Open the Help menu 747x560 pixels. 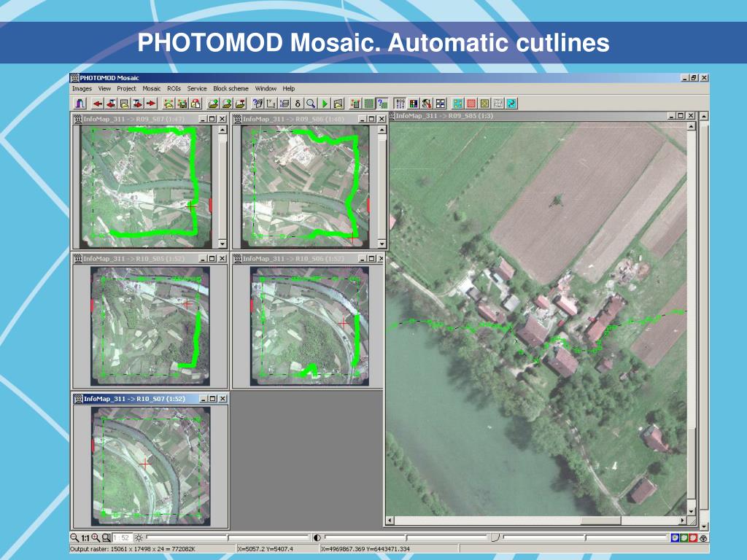click(289, 88)
